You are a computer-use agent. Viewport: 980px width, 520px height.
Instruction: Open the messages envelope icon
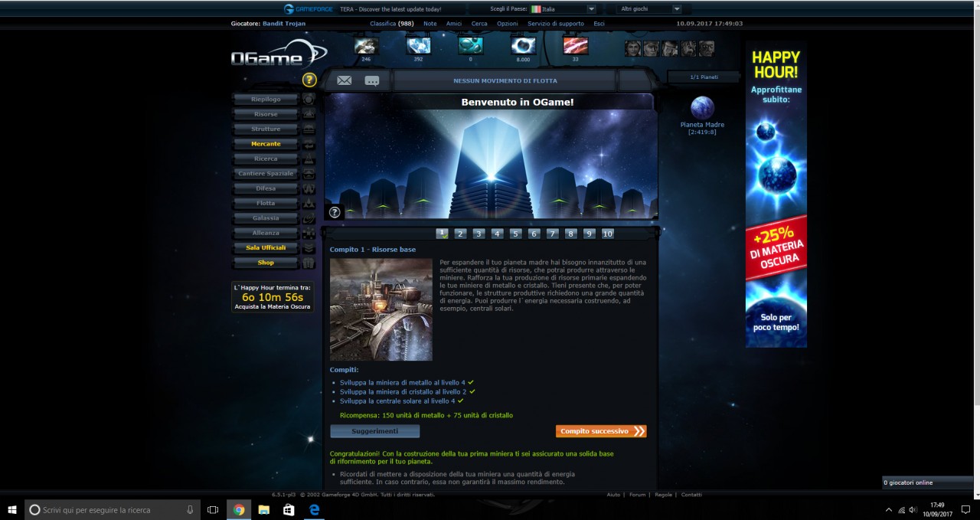click(345, 80)
